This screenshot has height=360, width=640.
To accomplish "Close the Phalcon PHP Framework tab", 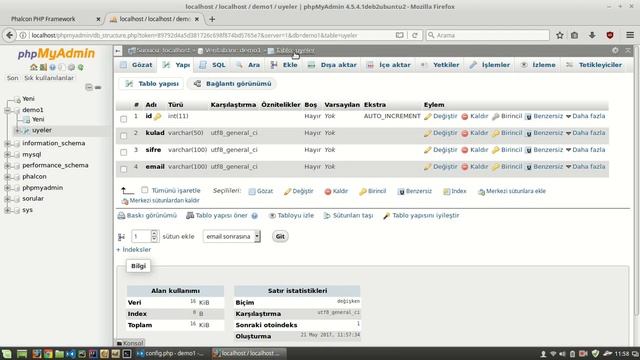I will 98,19.
